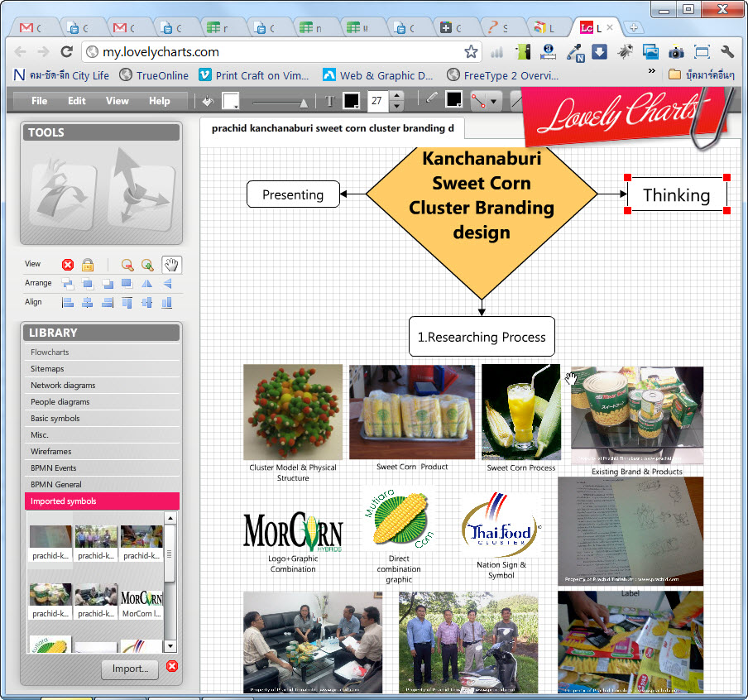Viewport: 748px width, 700px height.
Task: Click the red delete icon in View row
Action: [68, 265]
